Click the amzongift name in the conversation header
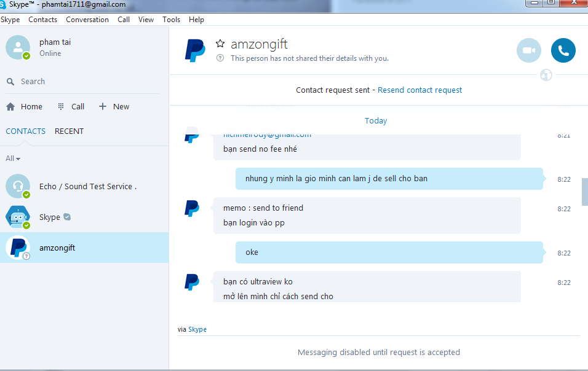 click(259, 44)
